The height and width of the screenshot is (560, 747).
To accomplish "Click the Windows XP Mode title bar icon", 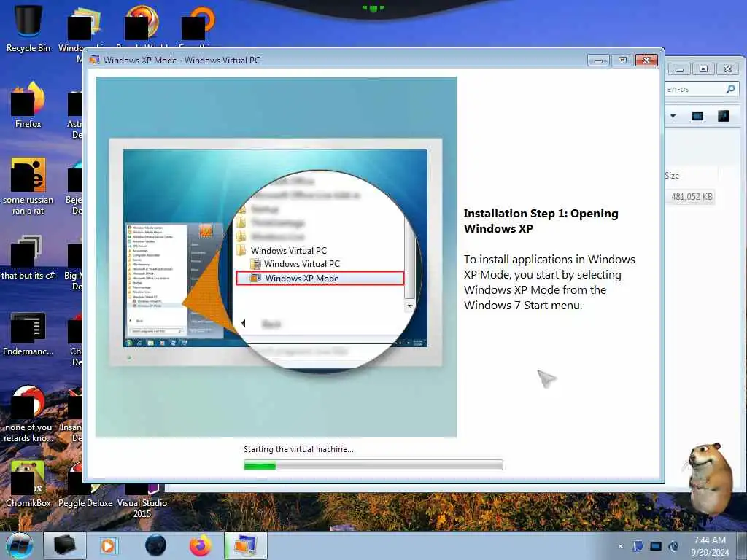I will coord(94,60).
